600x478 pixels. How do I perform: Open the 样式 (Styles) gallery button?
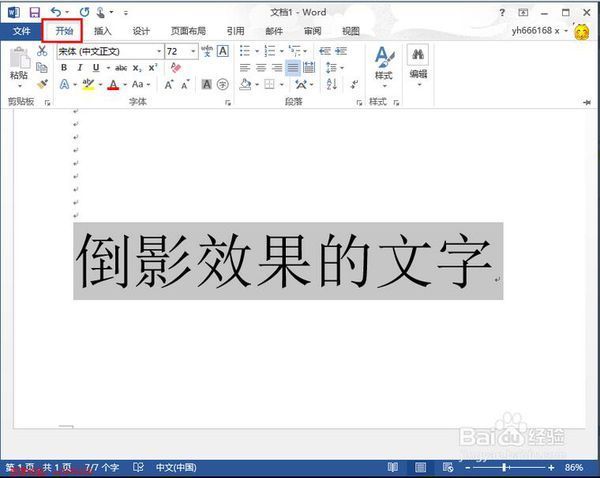pos(384,67)
